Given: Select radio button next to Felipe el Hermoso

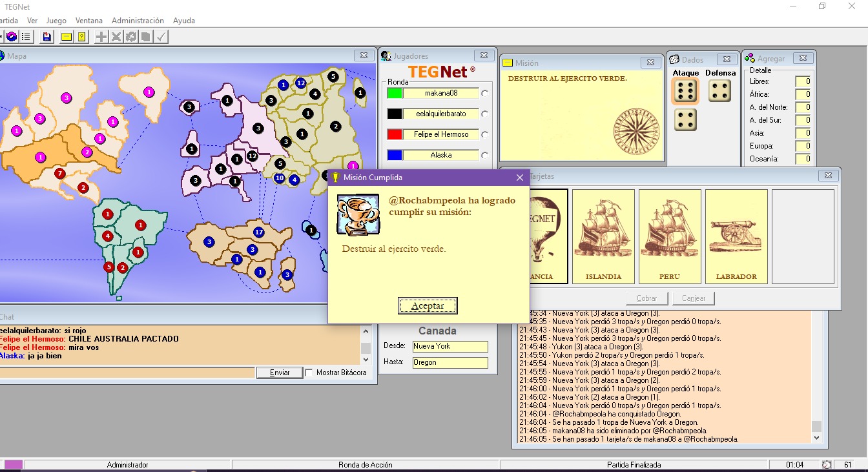Looking at the screenshot, I should 485,134.
